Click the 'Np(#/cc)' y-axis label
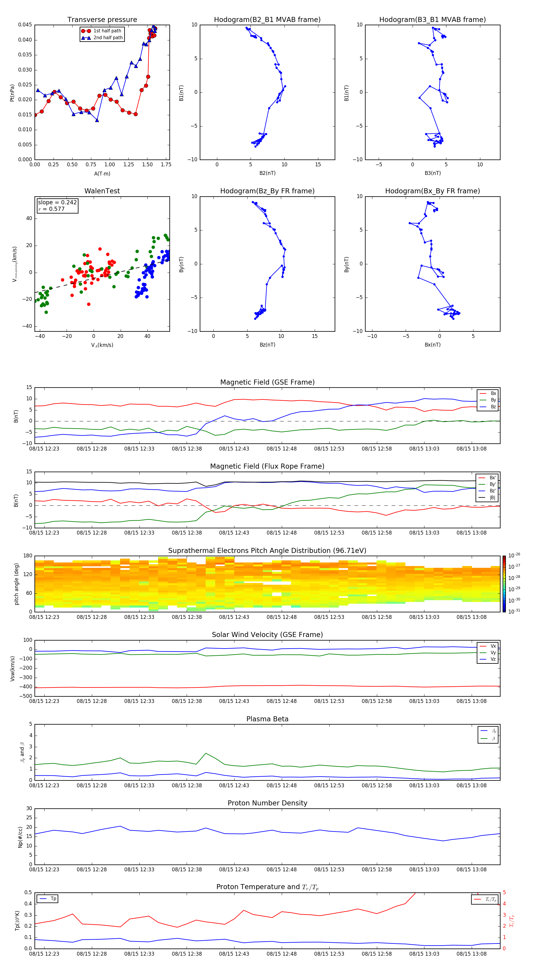 click(20, 837)
